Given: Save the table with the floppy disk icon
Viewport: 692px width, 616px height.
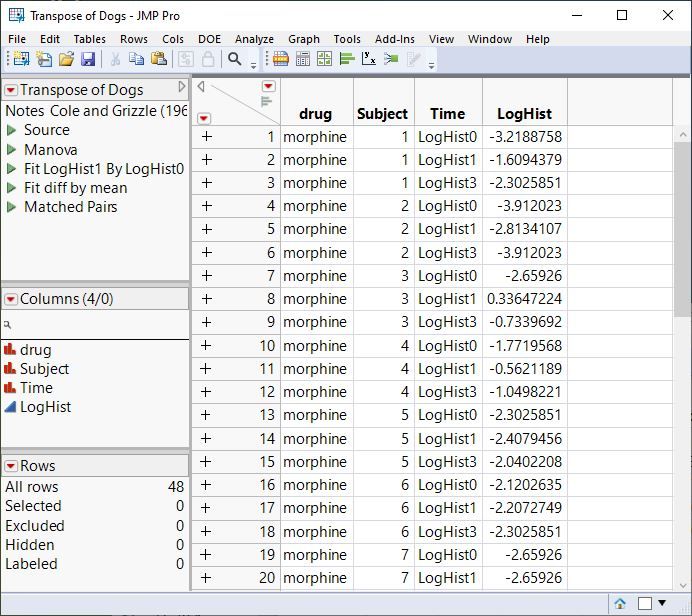Looking at the screenshot, I should (x=88, y=59).
